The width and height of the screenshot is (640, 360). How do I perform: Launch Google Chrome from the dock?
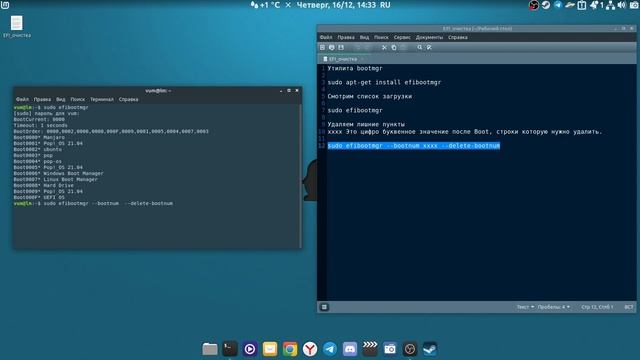point(290,349)
